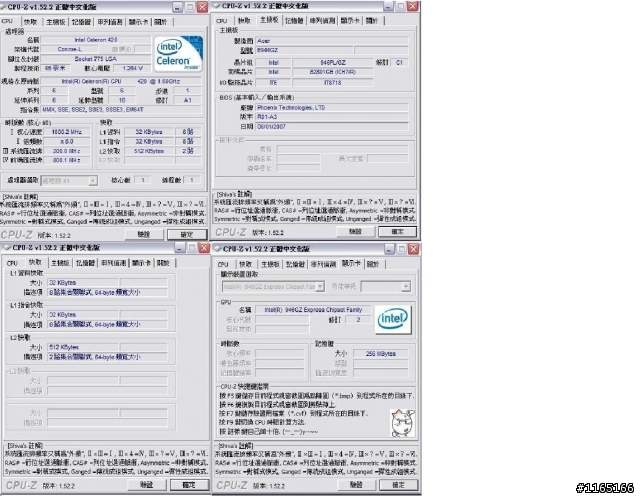
Task: Click 驗證 button in the mainboard window
Action: pyautogui.click(x=356, y=231)
